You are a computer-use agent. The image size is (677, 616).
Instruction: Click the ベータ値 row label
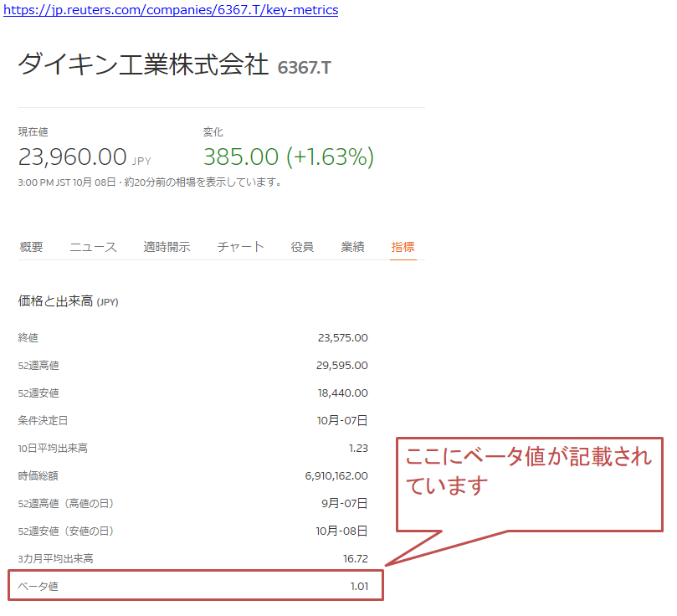click(x=38, y=586)
